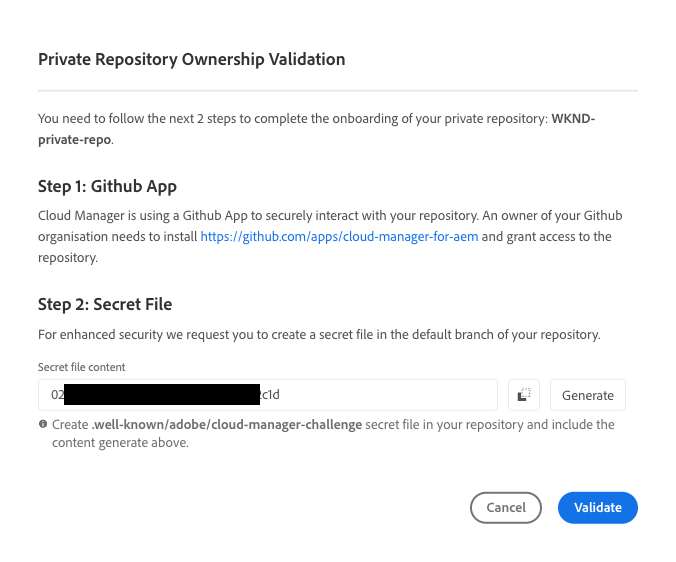This screenshot has height=562, width=676.
Task: Click the info icon beside the Create hint
Action: [x=43, y=424]
